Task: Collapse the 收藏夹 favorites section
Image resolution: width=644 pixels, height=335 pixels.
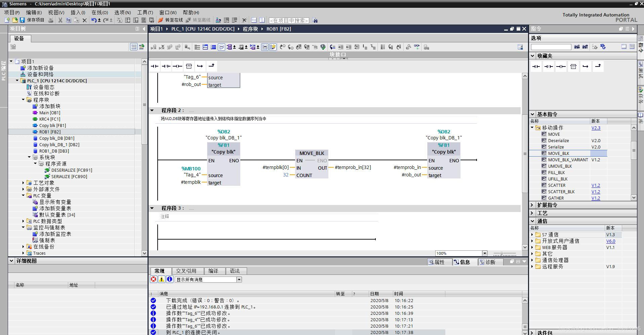Action: (533, 56)
